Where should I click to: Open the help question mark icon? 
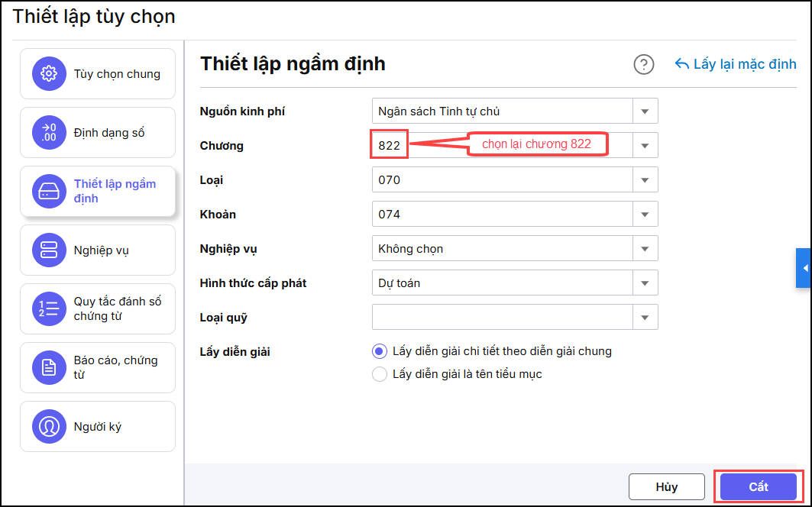click(644, 65)
